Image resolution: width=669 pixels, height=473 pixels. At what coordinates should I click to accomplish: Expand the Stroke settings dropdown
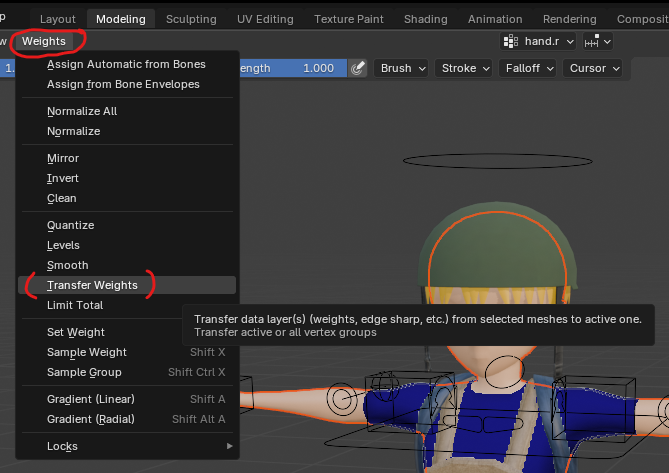(x=464, y=68)
